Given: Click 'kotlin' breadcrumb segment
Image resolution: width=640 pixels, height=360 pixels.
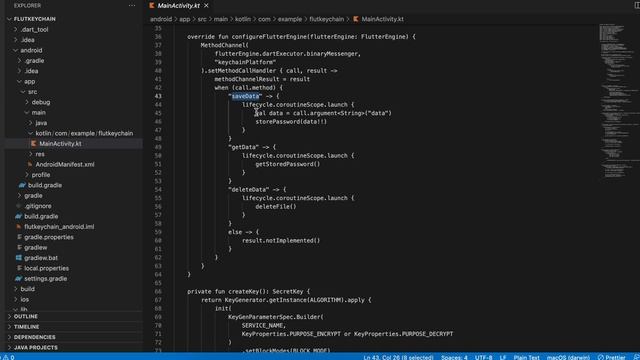Looking at the screenshot, I should point(243,19).
